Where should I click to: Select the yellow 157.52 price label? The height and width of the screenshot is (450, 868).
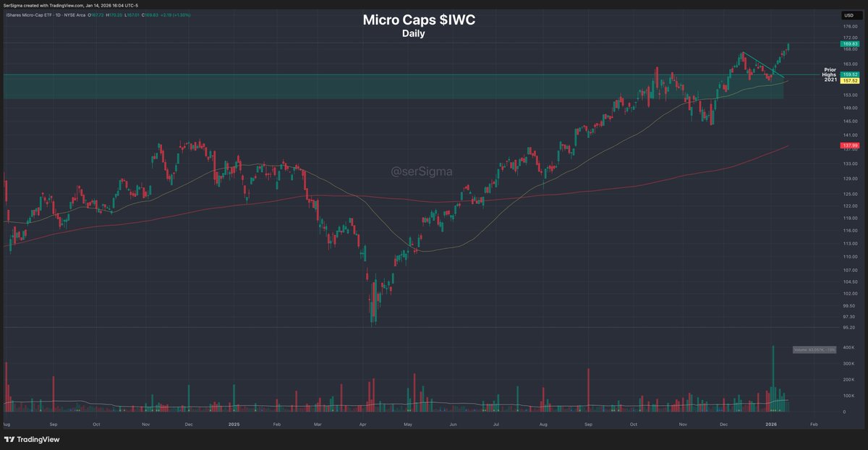[849, 81]
